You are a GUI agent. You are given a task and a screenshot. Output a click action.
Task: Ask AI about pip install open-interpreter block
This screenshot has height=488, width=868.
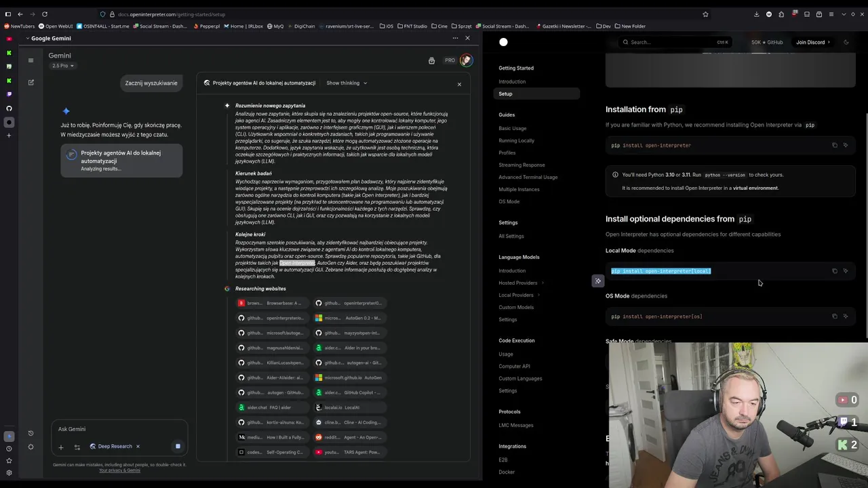click(846, 145)
